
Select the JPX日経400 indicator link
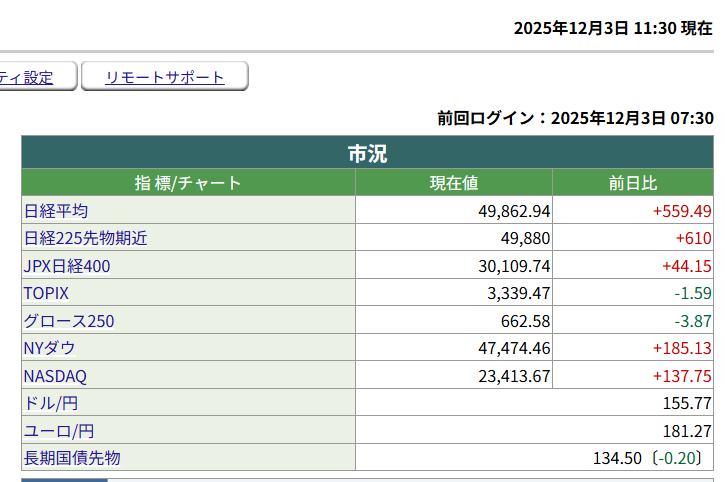(66, 266)
